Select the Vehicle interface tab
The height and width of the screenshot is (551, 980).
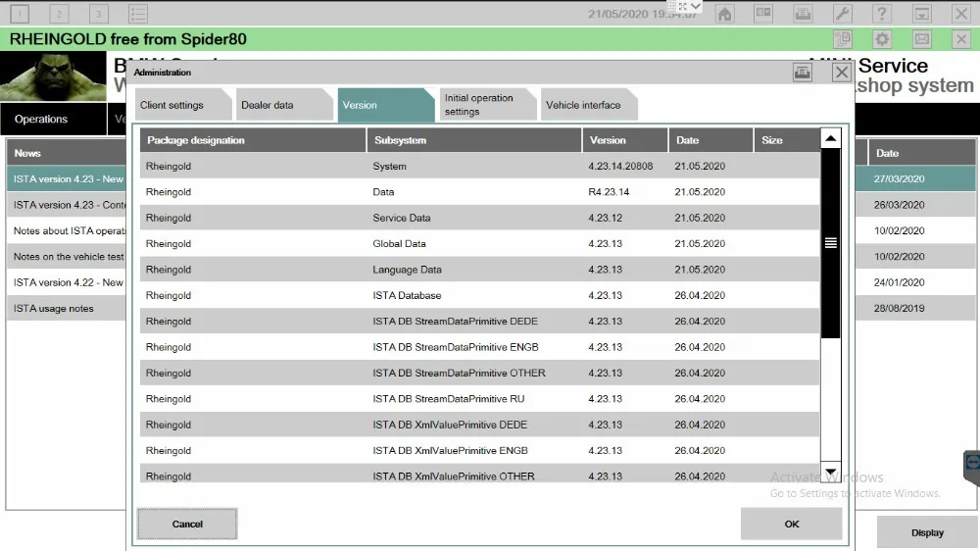pyautogui.click(x=586, y=105)
